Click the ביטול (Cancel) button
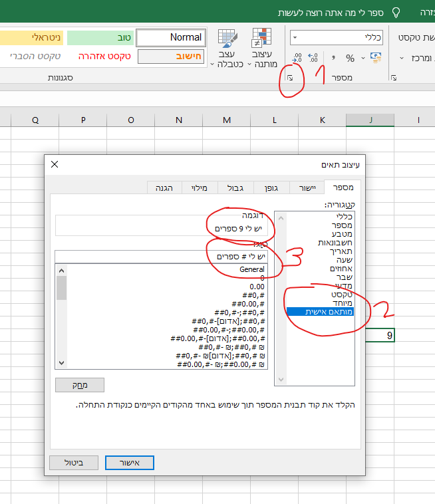The image size is (435, 504). tap(74, 463)
